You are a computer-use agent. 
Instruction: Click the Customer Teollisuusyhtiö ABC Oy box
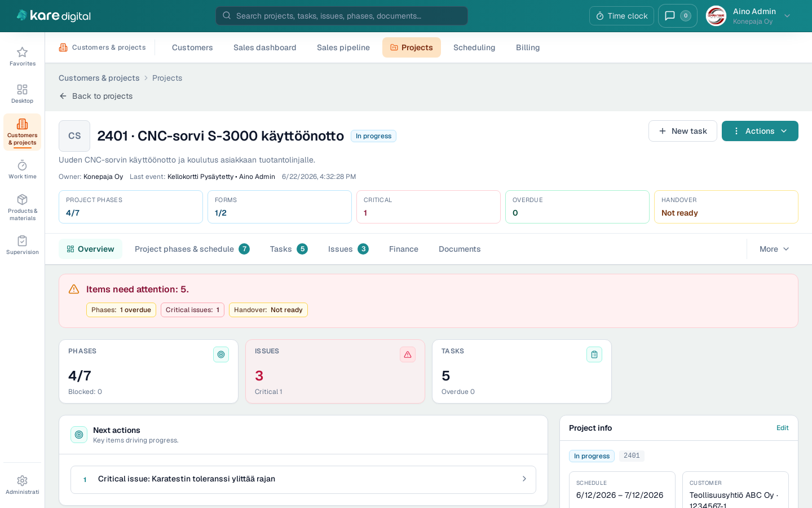pos(735,489)
